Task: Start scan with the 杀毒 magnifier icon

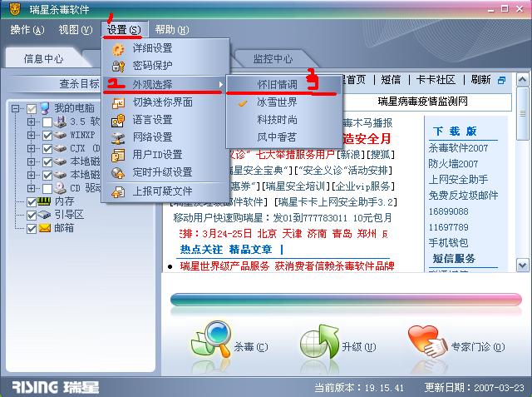Action: pyautogui.click(x=211, y=340)
